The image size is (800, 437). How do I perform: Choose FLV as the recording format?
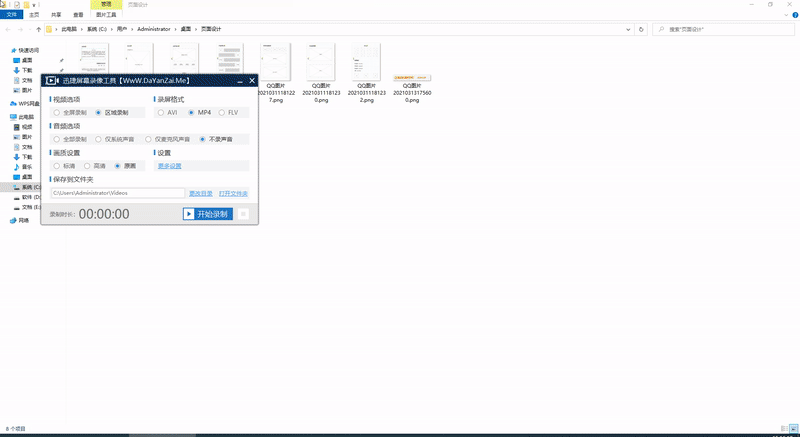pos(229,113)
